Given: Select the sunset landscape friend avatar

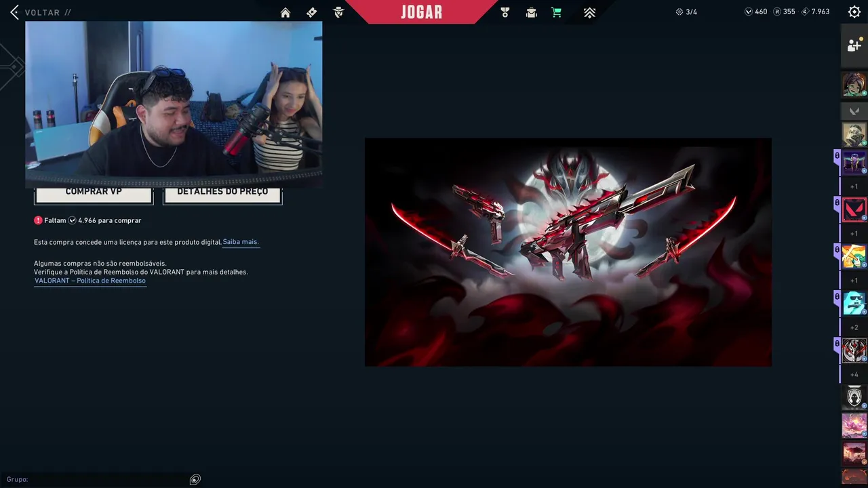Looking at the screenshot, I should pos(854,453).
